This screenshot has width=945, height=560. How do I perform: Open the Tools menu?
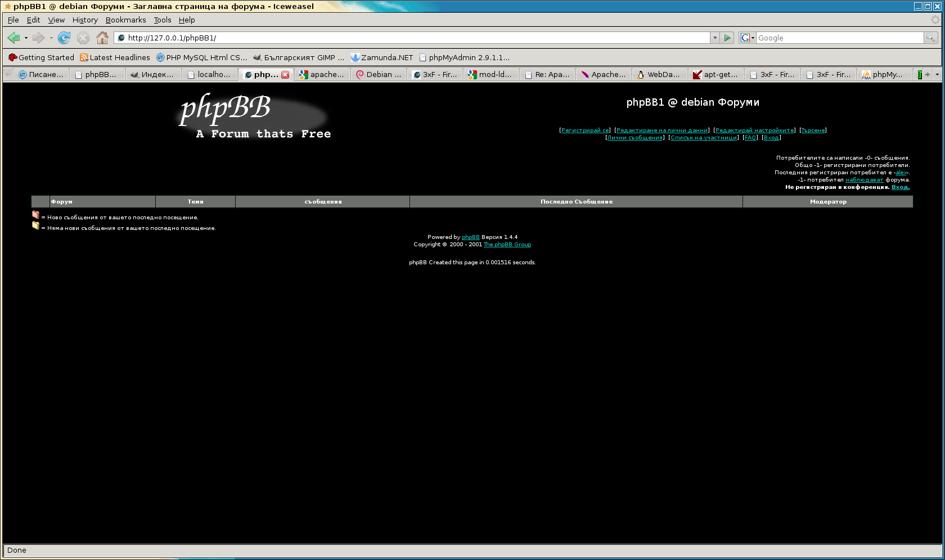163,20
